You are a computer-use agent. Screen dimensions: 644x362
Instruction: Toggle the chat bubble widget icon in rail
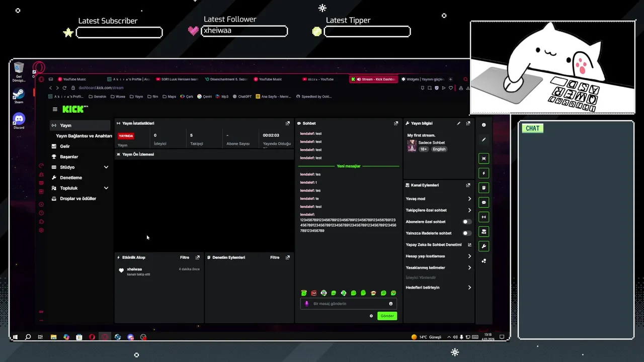pos(484,203)
